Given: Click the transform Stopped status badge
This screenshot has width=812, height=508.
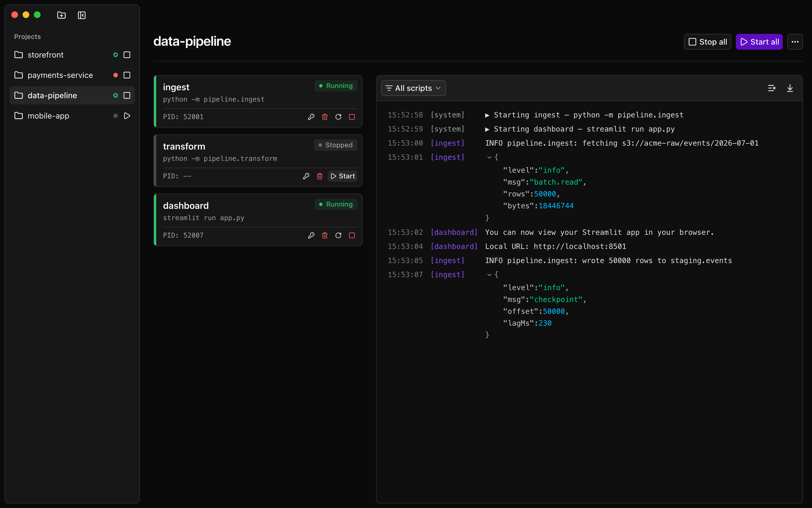Looking at the screenshot, I should [x=336, y=145].
